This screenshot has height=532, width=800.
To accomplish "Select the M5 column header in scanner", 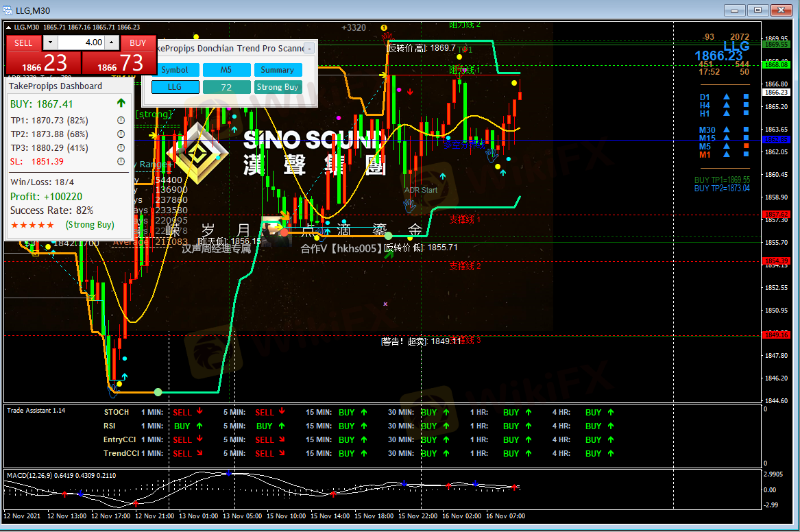I will click(226, 70).
